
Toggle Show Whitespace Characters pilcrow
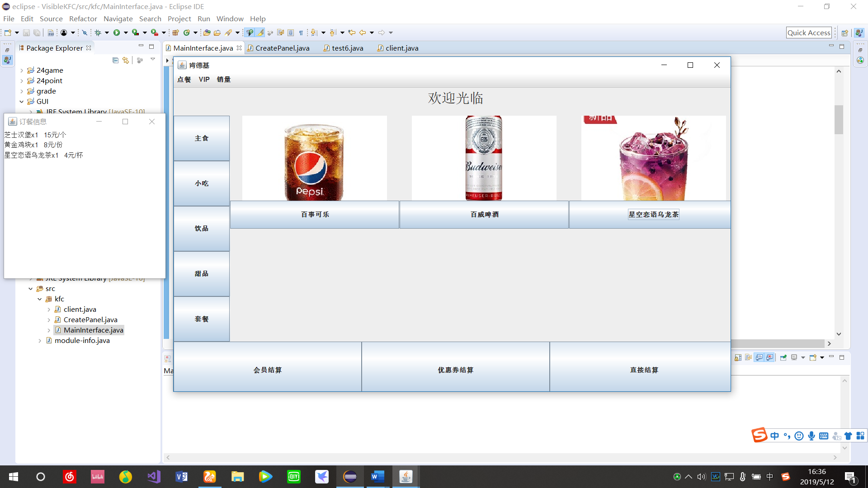[x=301, y=33]
